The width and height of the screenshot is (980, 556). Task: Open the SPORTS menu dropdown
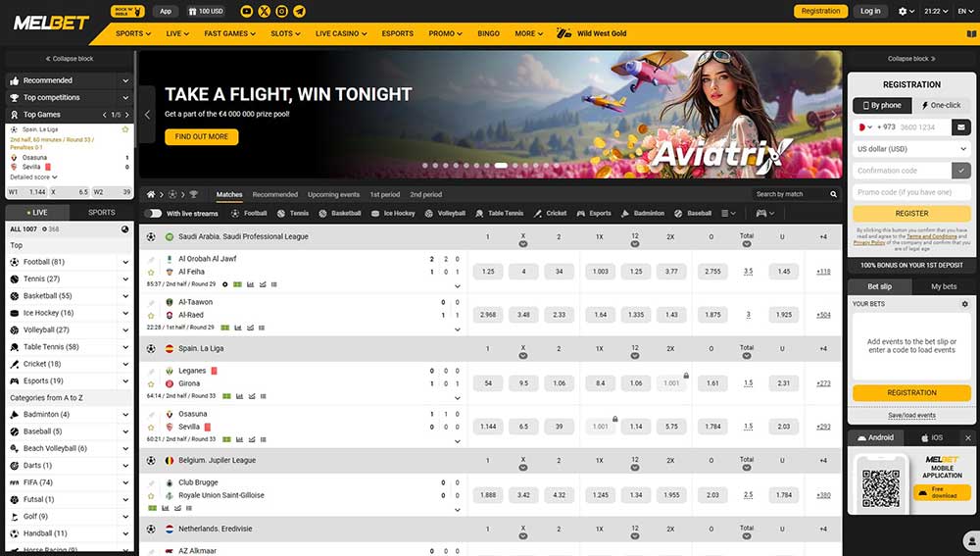(133, 33)
